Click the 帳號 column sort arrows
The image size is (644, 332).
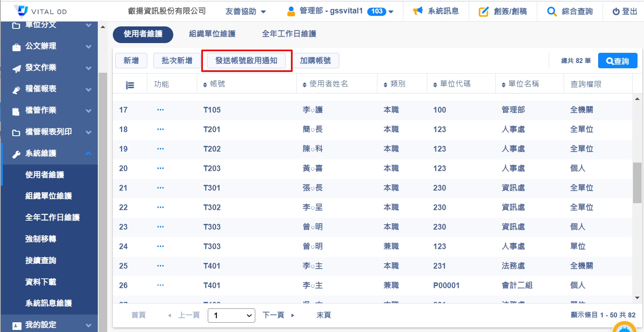(205, 85)
